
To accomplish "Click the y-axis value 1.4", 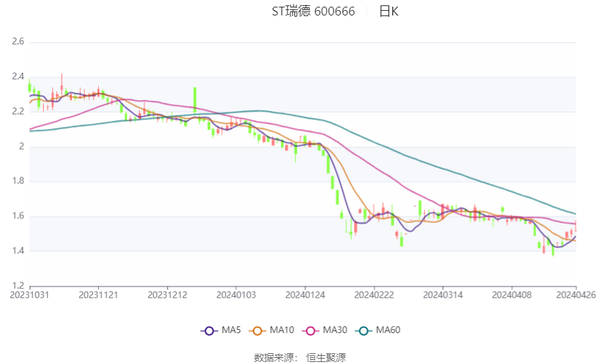I will click(18, 251).
